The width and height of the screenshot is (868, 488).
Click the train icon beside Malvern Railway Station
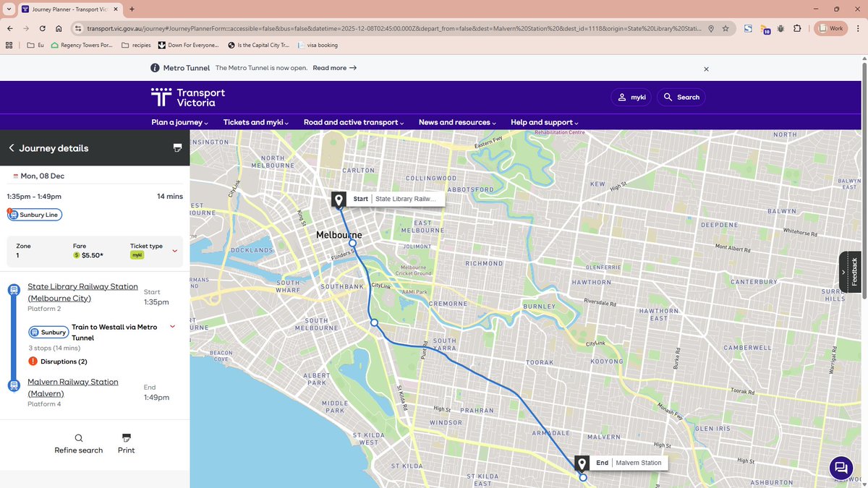(x=13, y=386)
